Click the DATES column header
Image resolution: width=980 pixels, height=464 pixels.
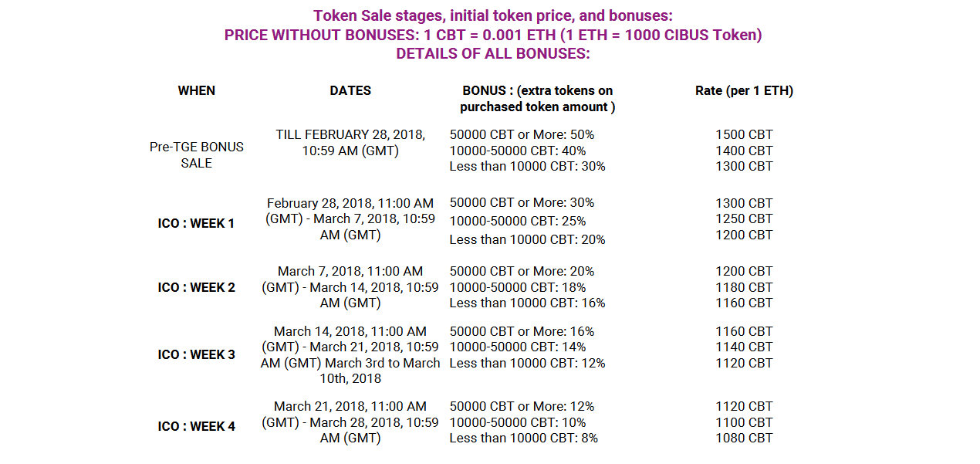(x=350, y=90)
